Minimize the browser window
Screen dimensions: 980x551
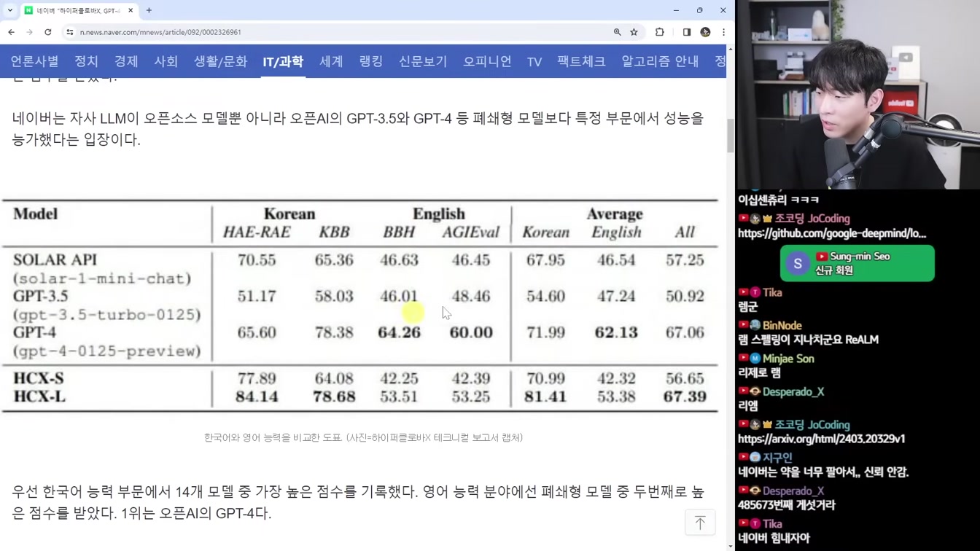point(676,10)
